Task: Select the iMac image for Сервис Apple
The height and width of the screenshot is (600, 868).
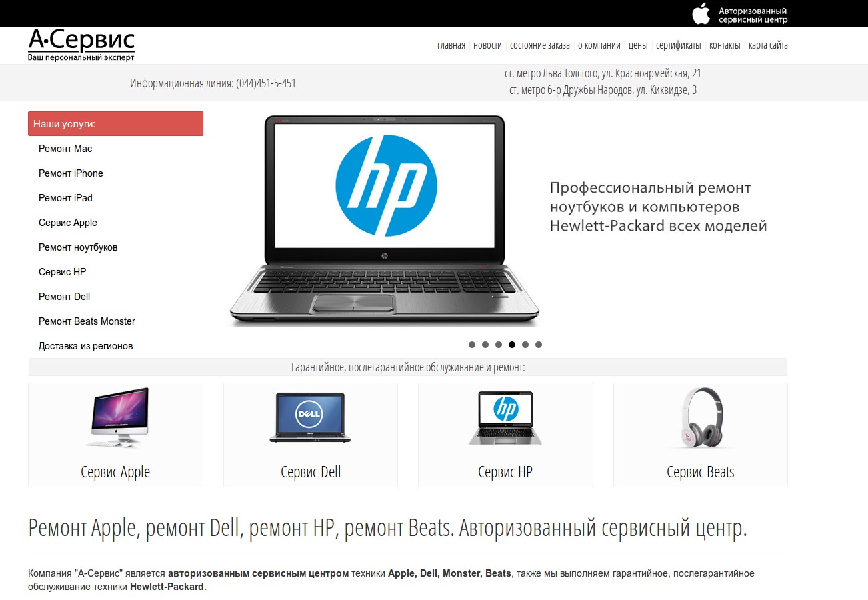Action: (116, 417)
